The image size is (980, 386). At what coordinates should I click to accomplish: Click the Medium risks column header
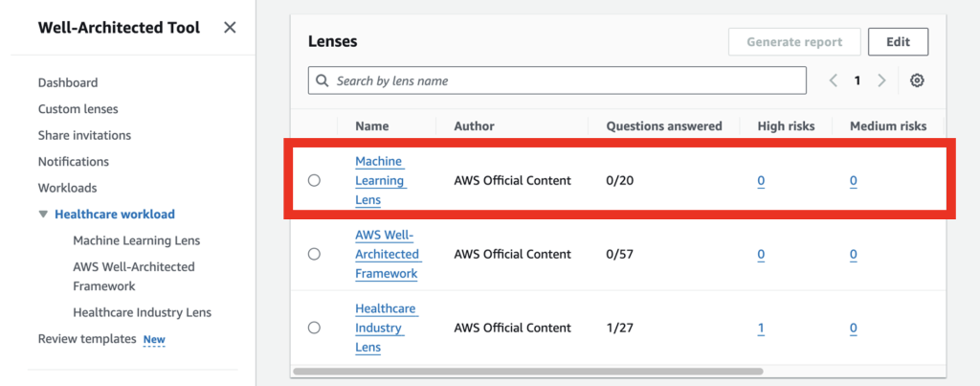tap(888, 126)
